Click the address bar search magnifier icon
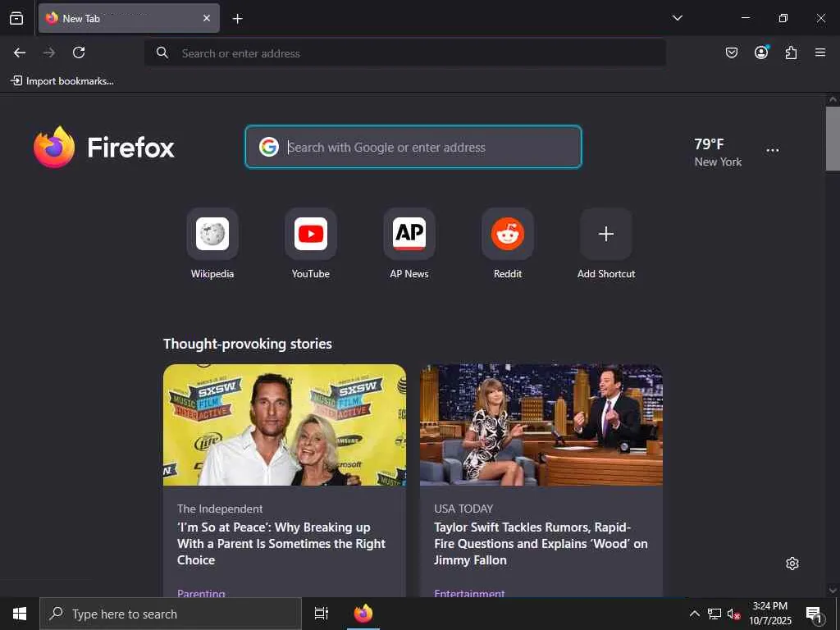This screenshot has height=630, width=840. [162, 52]
